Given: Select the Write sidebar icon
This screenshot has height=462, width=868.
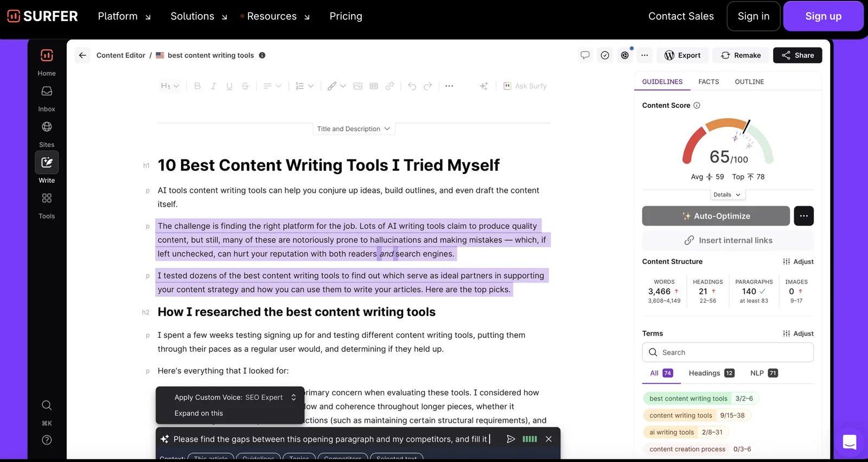Looking at the screenshot, I should (x=47, y=163).
